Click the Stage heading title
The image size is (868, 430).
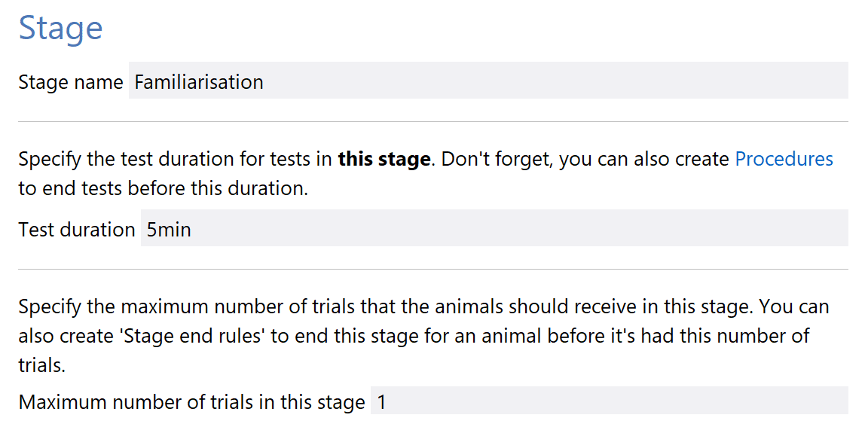[x=60, y=29]
